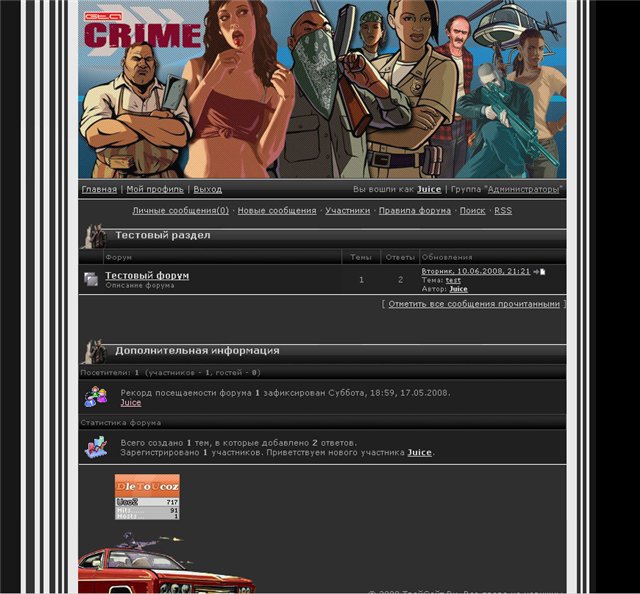This screenshot has width=640, height=594.
Task: Open the Juice username link in the header
Action: [x=429, y=189]
